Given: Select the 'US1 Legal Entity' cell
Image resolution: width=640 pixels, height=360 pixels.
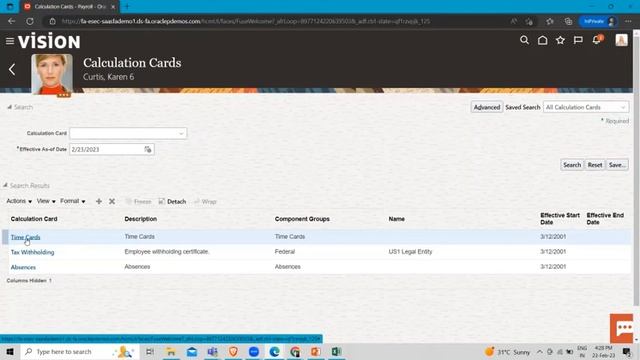Looking at the screenshot, I should [x=410, y=251].
